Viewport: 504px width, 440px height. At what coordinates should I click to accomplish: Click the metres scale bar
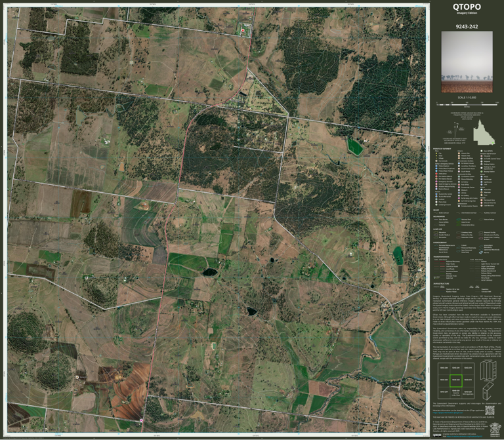click(467, 104)
